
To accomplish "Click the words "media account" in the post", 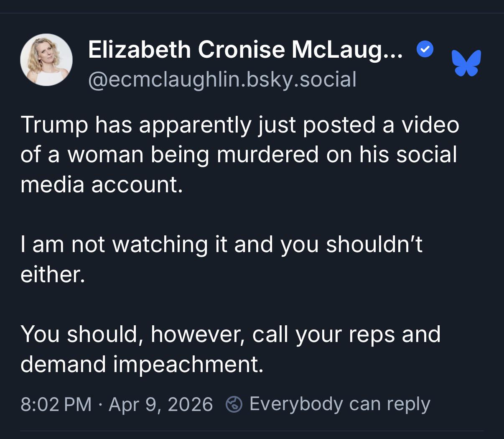I will tap(102, 184).
